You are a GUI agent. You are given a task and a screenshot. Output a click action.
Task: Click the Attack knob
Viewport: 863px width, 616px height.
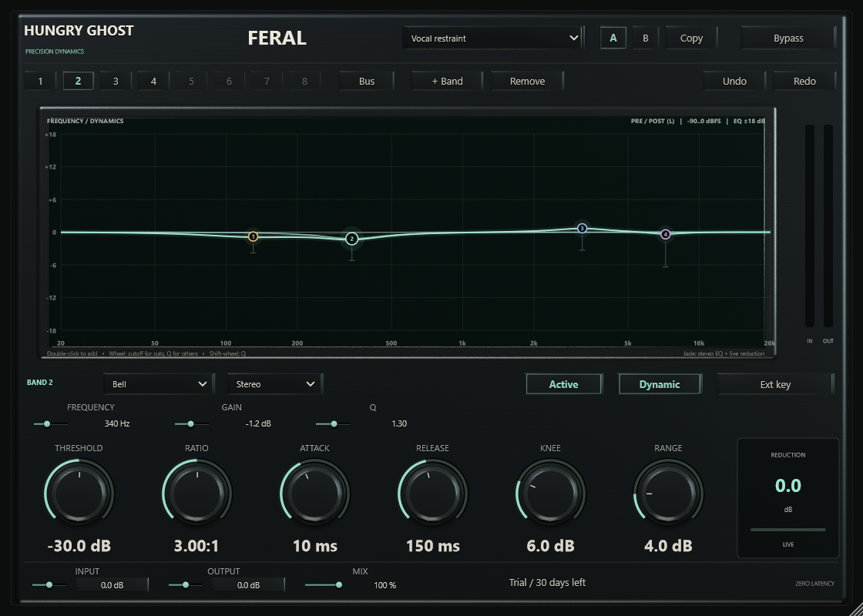pyautogui.click(x=315, y=493)
